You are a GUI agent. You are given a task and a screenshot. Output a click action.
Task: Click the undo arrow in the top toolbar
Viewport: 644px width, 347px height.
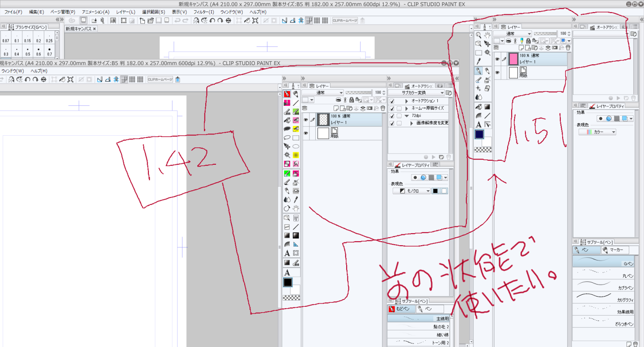[x=177, y=21]
